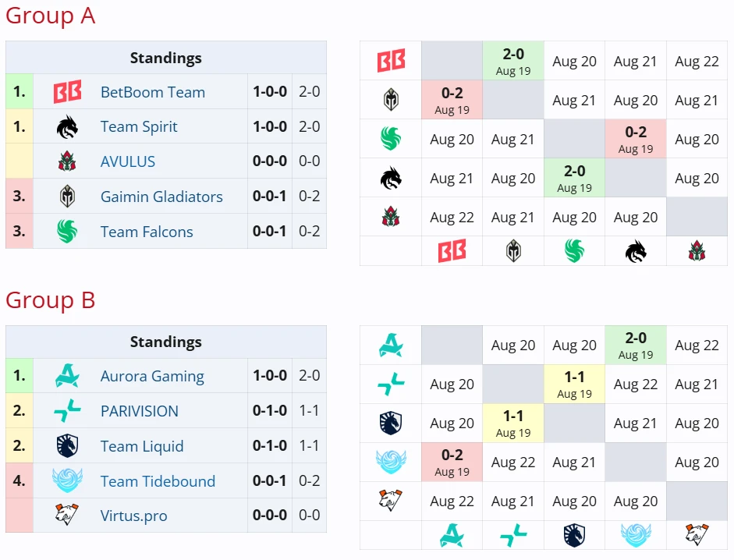Open the Virtus.pro team link
The height and width of the screenshot is (560, 734).
[134, 516]
